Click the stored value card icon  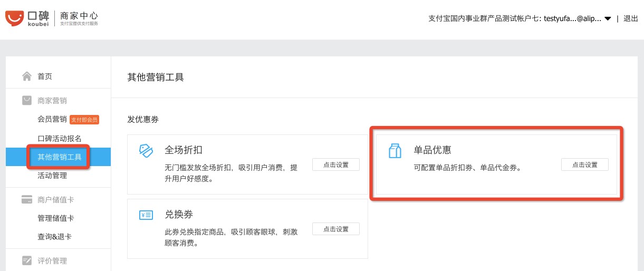[27, 200]
